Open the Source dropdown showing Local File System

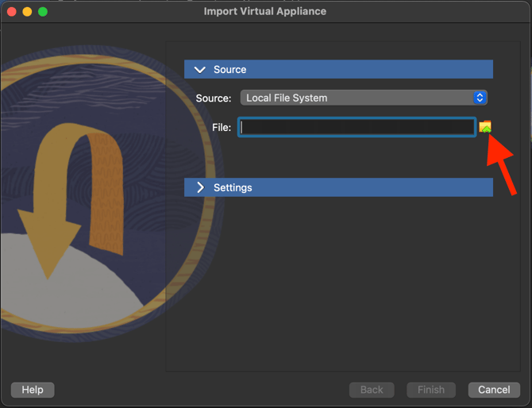click(364, 98)
